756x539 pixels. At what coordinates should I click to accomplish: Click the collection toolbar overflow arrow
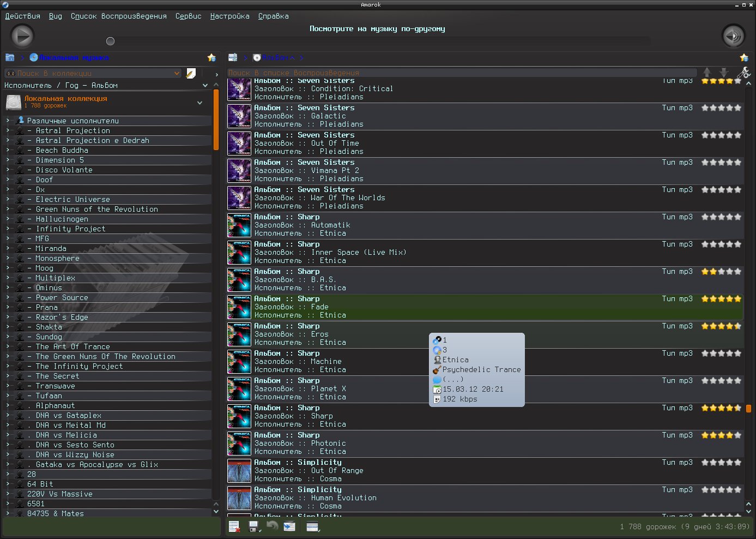[x=216, y=74]
